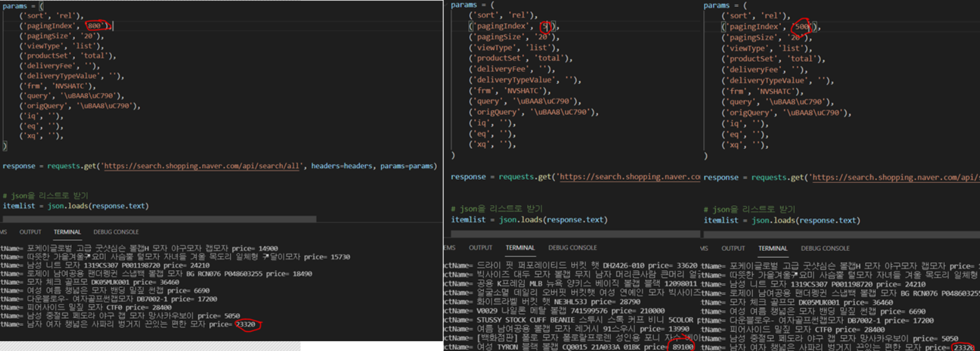This screenshot has width=980, height=351.
Task: Click ('viewType', 'list') line in middle editor
Action: [x=514, y=48]
